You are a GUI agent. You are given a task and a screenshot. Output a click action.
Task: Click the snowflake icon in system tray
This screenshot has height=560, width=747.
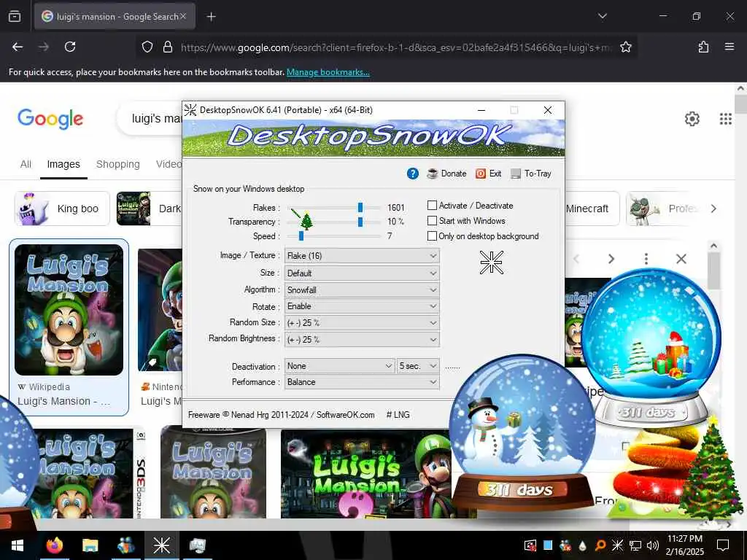(x=617, y=545)
